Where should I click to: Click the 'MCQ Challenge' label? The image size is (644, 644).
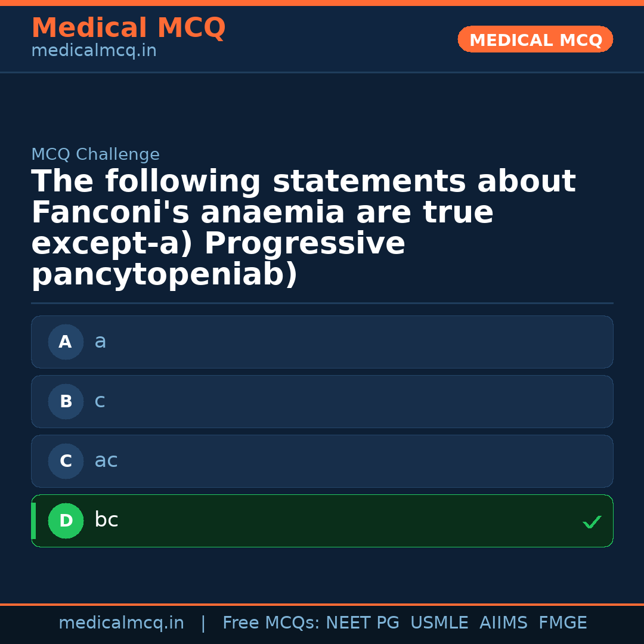pos(95,155)
